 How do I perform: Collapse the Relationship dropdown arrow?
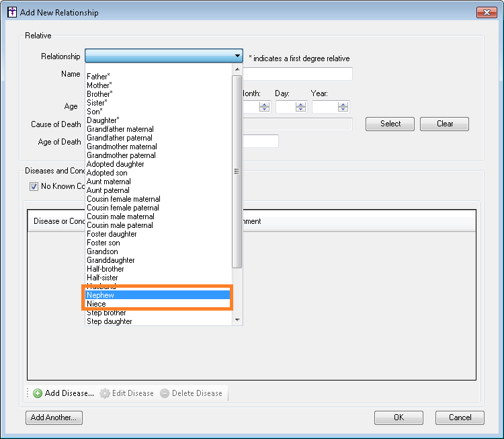237,56
